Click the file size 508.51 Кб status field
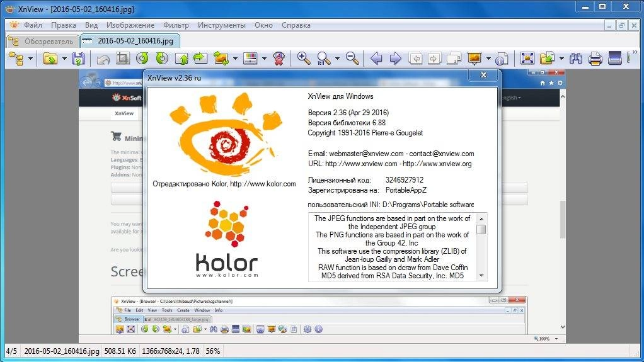The width and height of the screenshot is (644, 362). 120,351
